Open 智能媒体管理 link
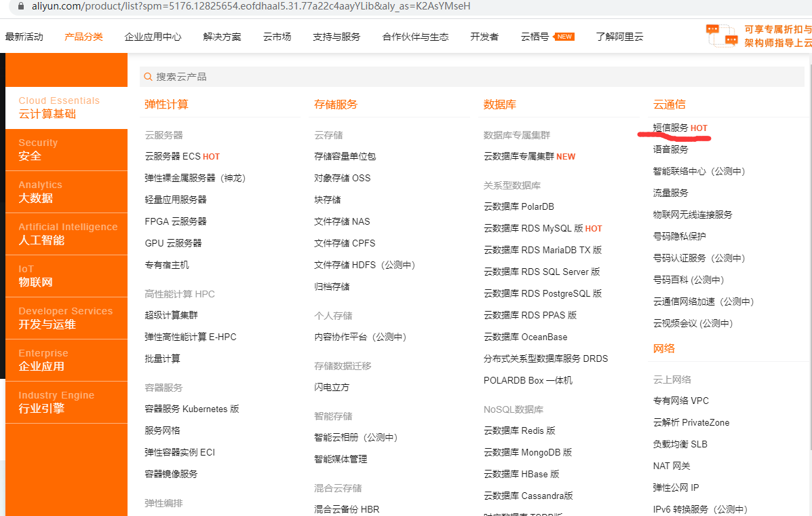 pyautogui.click(x=341, y=459)
